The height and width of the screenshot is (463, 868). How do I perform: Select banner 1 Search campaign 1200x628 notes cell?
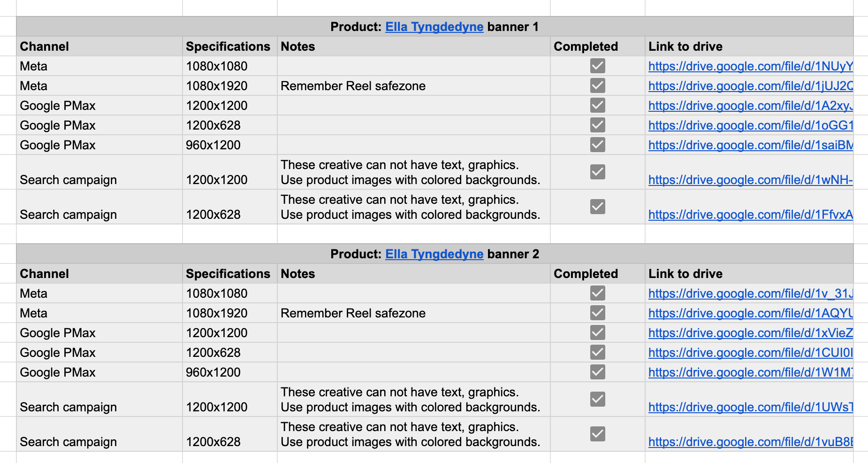[x=414, y=207]
